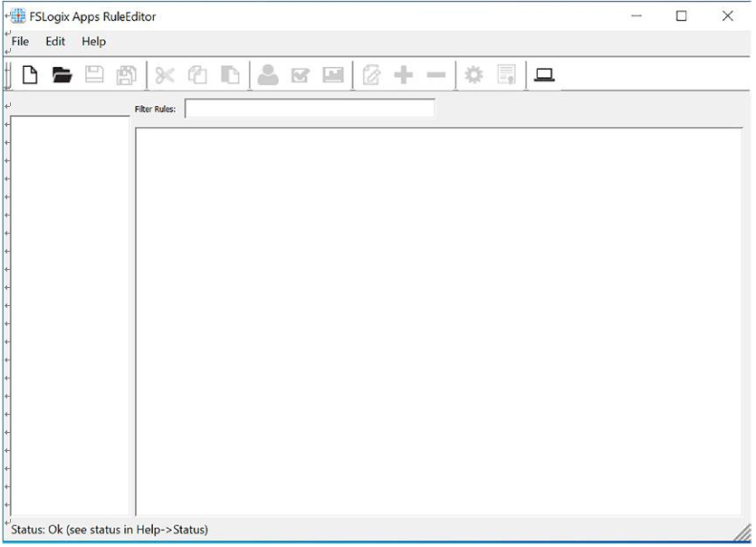Click the Paste icon in toolbar

click(x=230, y=75)
